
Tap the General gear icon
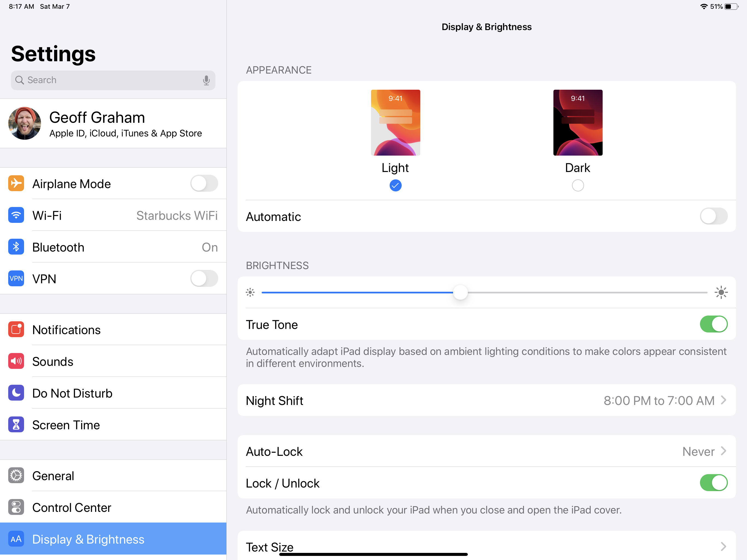tap(16, 476)
